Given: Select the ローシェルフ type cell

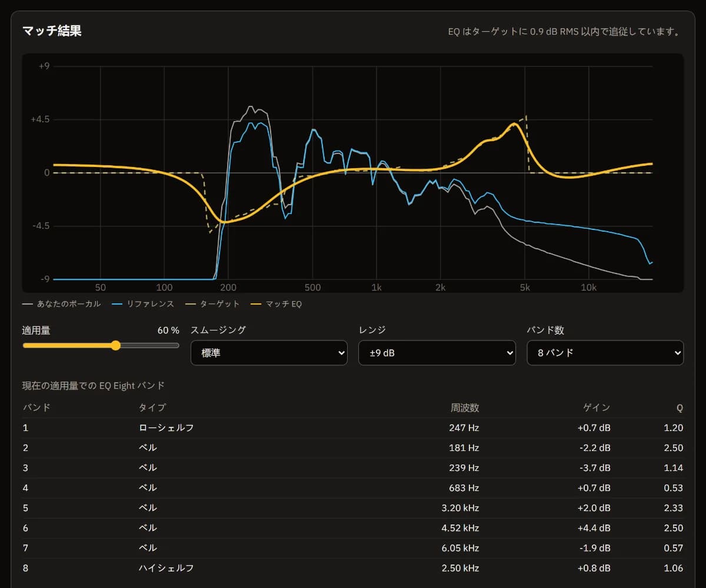Looking at the screenshot, I should (166, 427).
